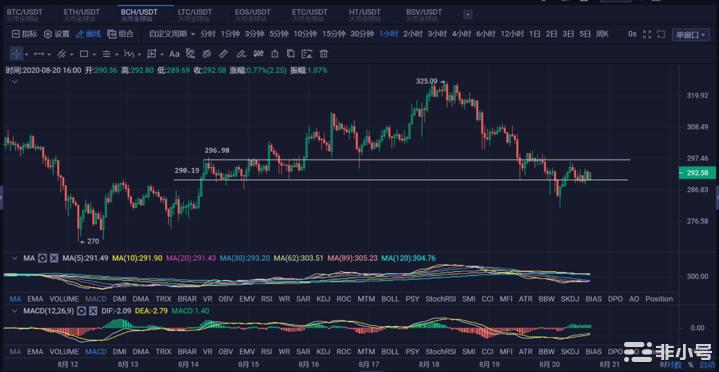Collapse the main chart info chevron
Image resolution: width=719 pixels, height=372 pixels.
point(15,82)
